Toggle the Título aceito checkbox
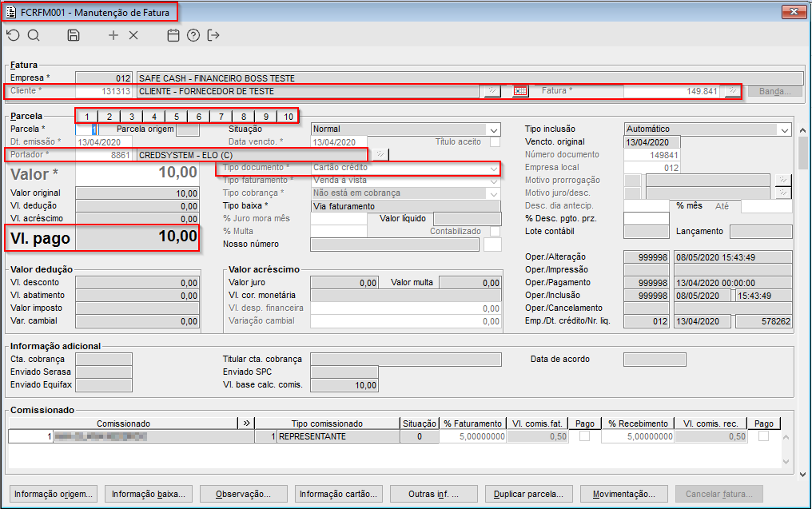 [495, 141]
